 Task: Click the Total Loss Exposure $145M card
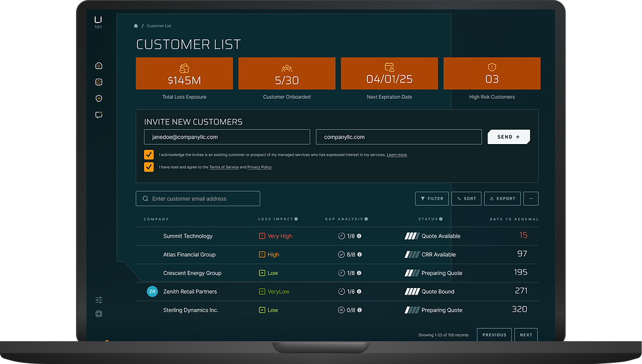[184, 73]
